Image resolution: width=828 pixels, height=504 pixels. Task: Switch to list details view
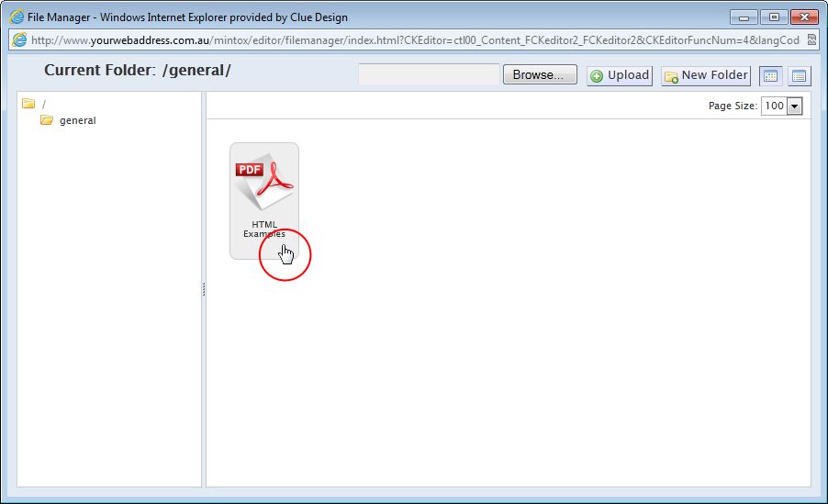coord(799,76)
